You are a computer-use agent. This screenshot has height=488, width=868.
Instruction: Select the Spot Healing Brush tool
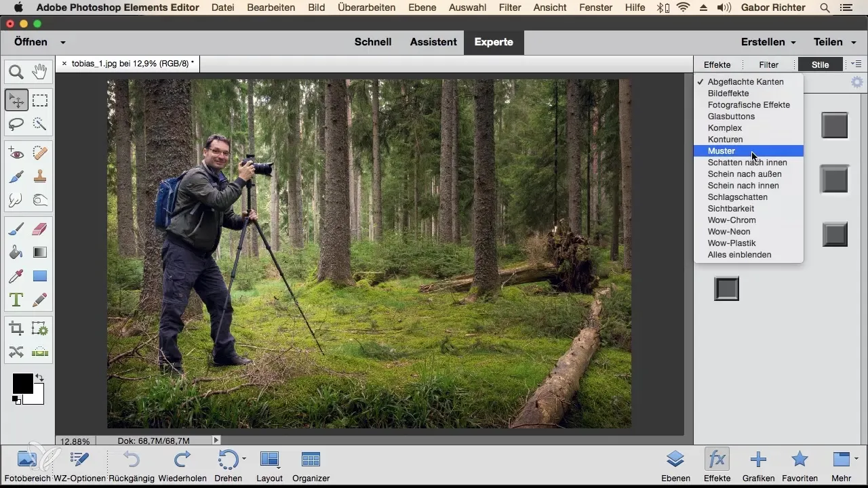[x=40, y=153]
